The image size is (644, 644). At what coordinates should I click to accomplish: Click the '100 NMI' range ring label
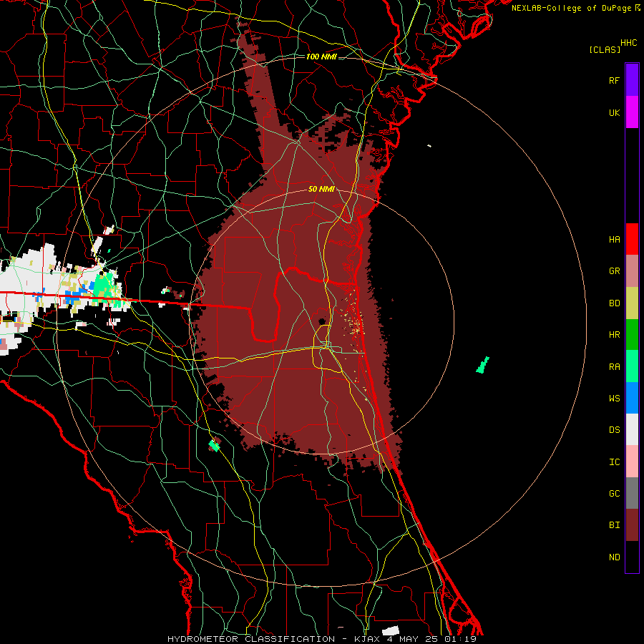[321, 57]
